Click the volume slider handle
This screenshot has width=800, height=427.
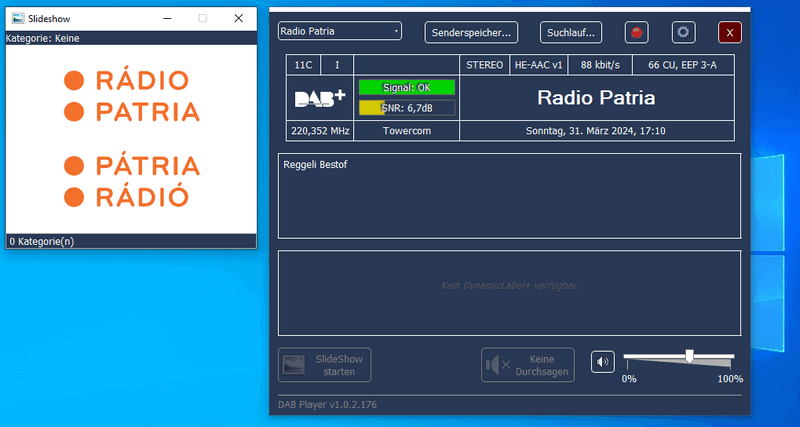tap(690, 356)
